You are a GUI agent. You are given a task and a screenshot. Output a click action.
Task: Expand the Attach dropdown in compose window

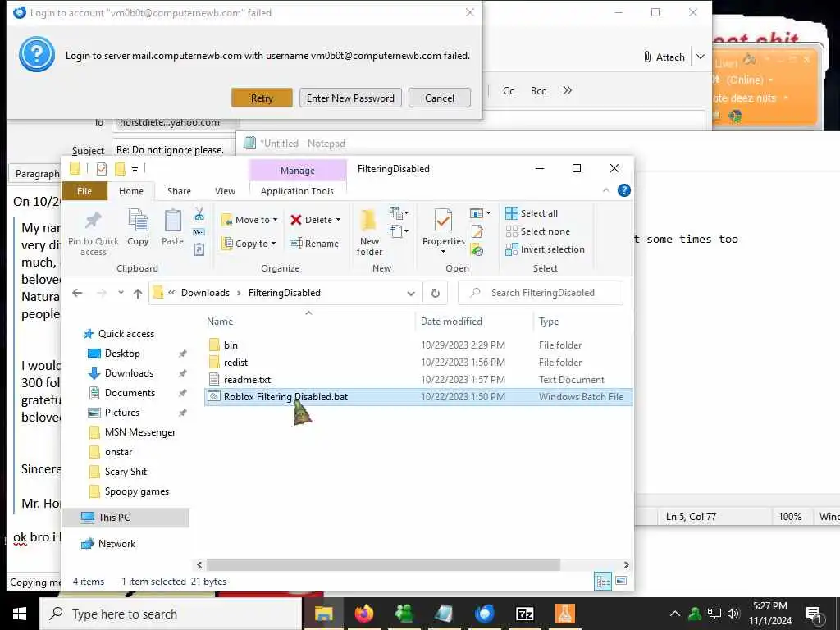[x=701, y=57]
